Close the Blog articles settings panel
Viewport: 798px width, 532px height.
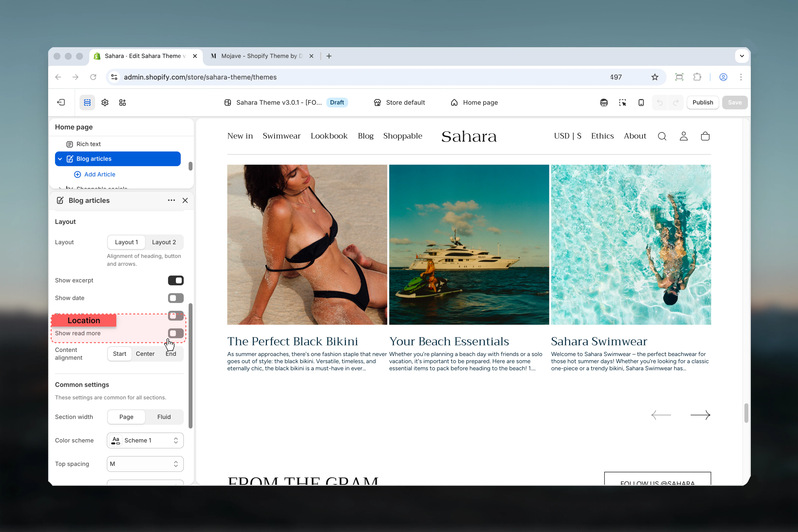(x=185, y=200)
